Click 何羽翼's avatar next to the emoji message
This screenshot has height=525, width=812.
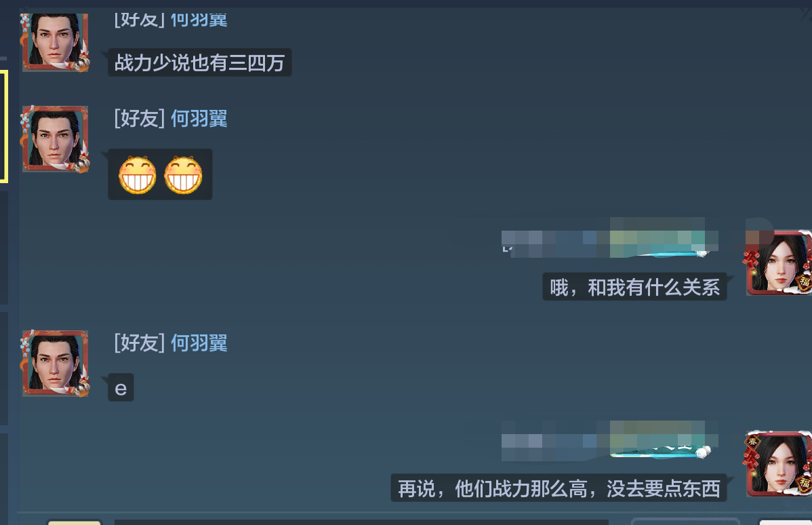(x=55, y=139)
